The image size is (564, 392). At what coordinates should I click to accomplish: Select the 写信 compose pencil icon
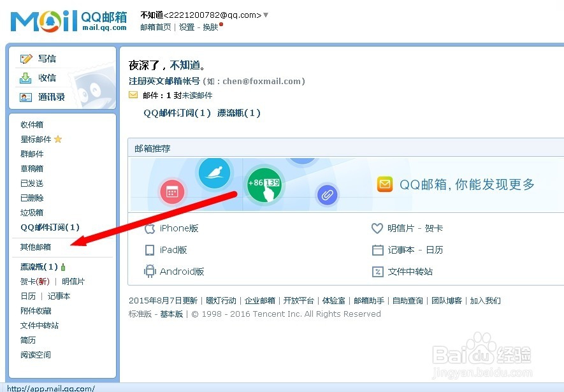25,59
